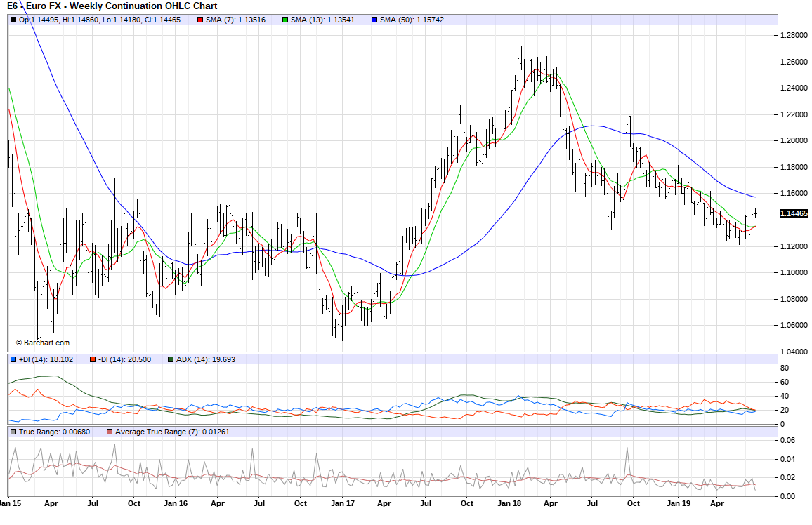This screenshot has height=525, width=812.
Task: Click the 1.04000 price axis label
Action: [x=794, y=352]
